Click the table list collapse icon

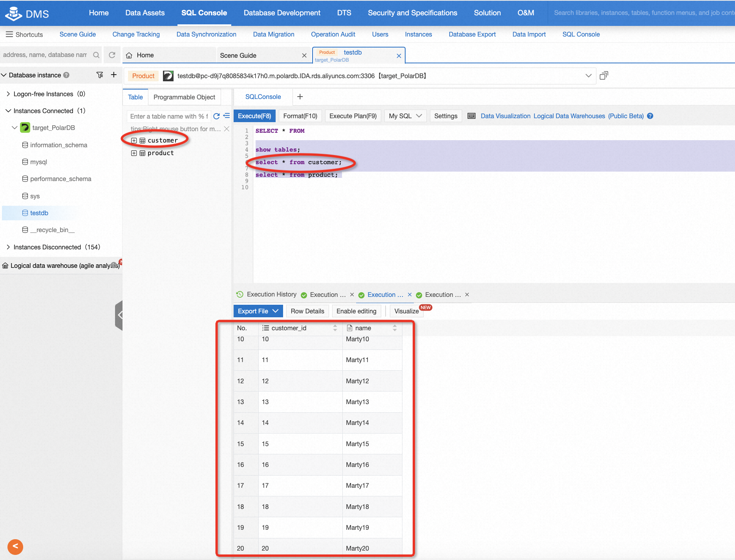tap(227, 116)
